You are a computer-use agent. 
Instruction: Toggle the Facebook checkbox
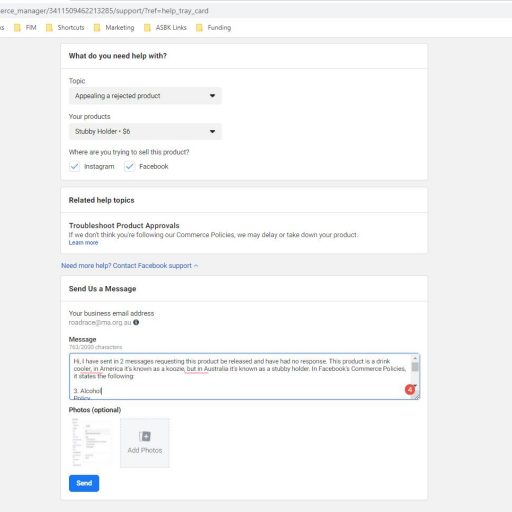tap(130, 166)
